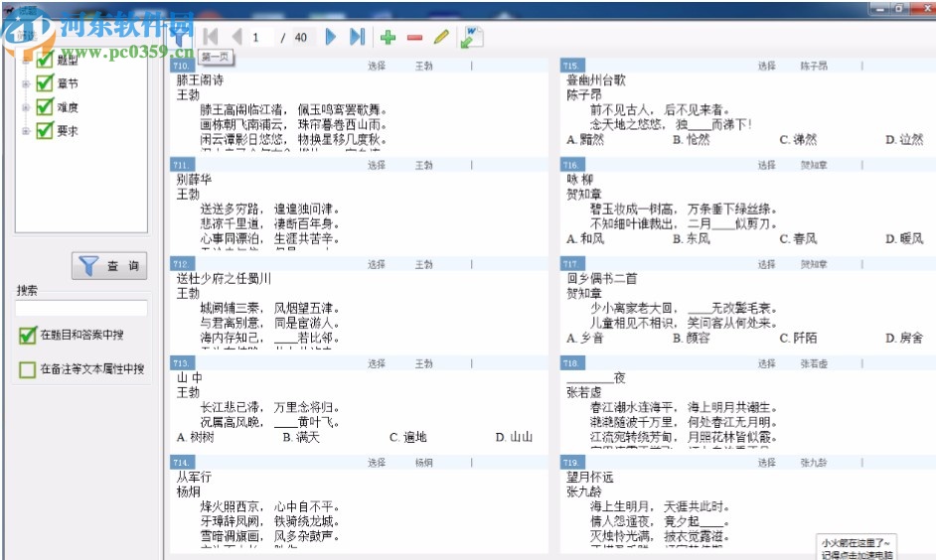Click the 小火箭在这里了 notification popup
This screenshot has width=936, height=560.
[x=856, y=548]
